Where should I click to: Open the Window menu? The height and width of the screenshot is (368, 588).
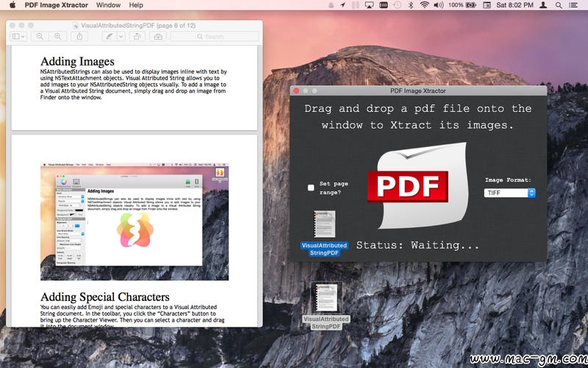[x=108, y=5]
